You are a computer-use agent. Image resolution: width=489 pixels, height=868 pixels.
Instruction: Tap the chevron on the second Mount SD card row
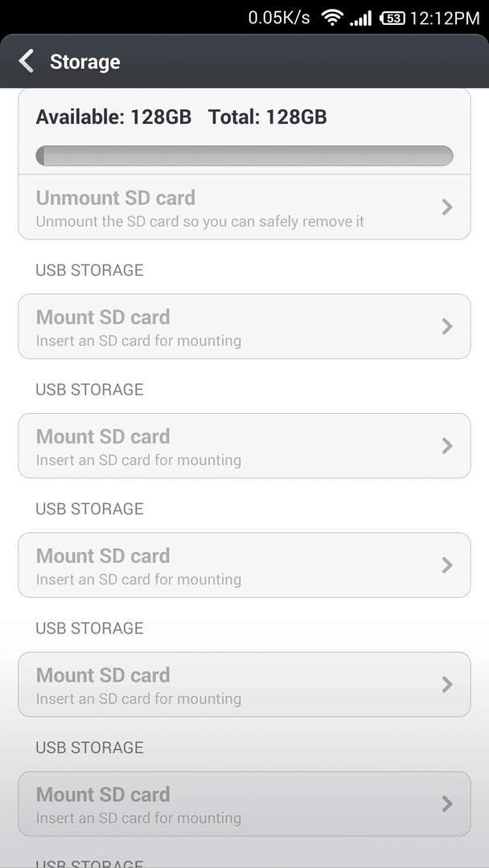447,445
